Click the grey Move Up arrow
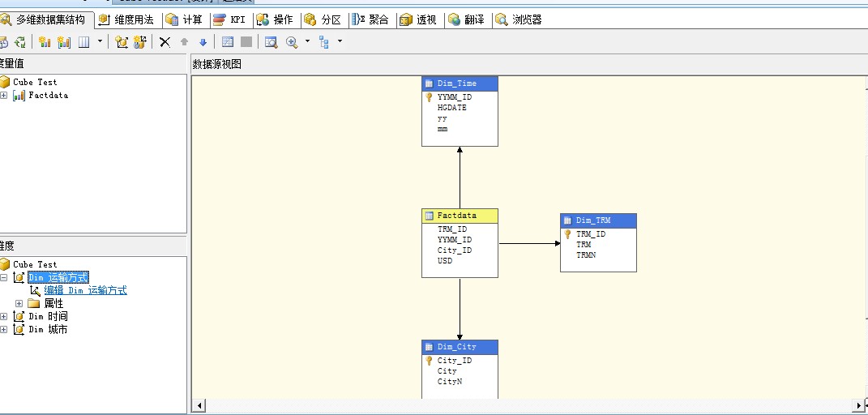 pos(184,42)
